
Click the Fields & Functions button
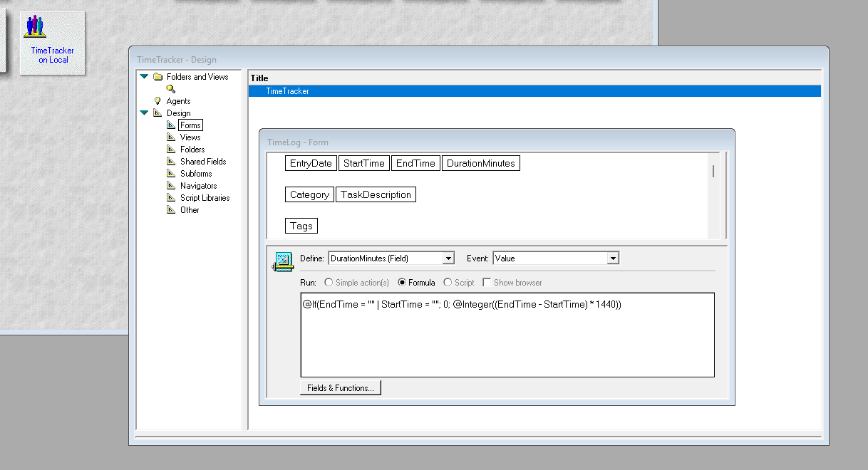point(340,387)
